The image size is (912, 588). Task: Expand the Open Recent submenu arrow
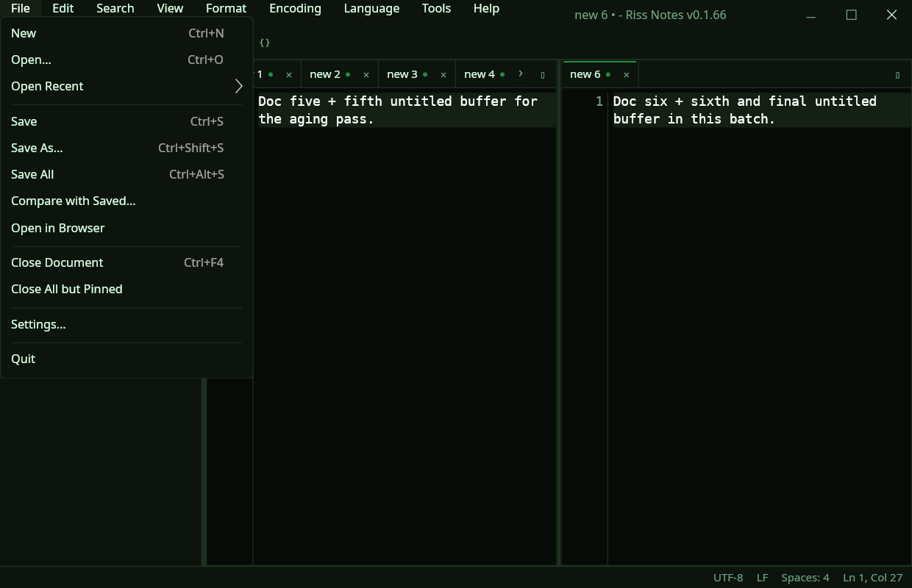[238, 86]
